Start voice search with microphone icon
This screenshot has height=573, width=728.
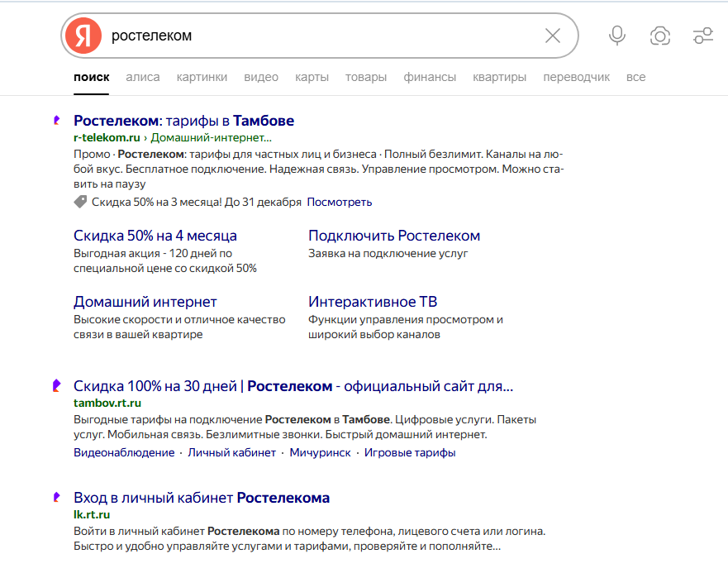coord(616,36)
